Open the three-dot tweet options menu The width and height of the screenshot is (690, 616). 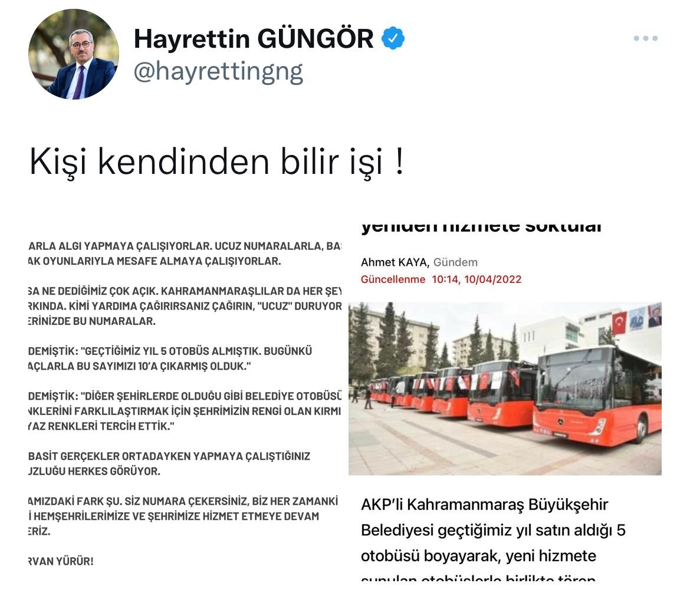646,38
